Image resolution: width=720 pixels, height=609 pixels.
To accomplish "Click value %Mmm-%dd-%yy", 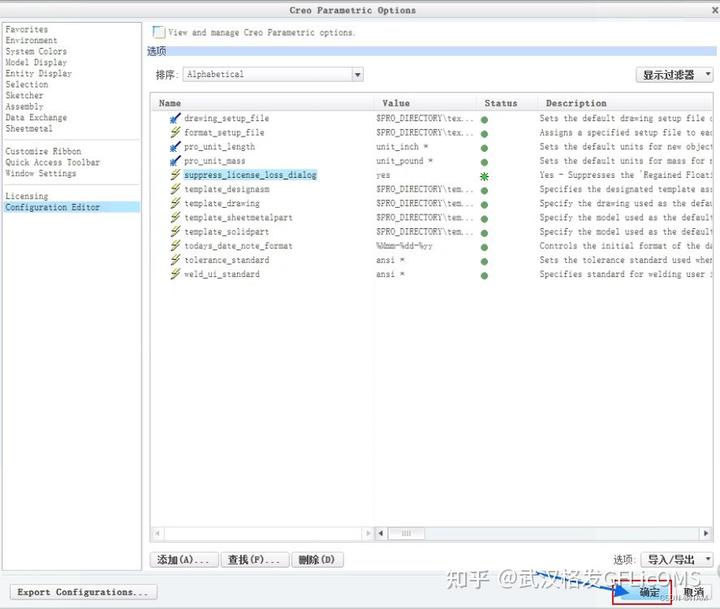I will 404,246.
